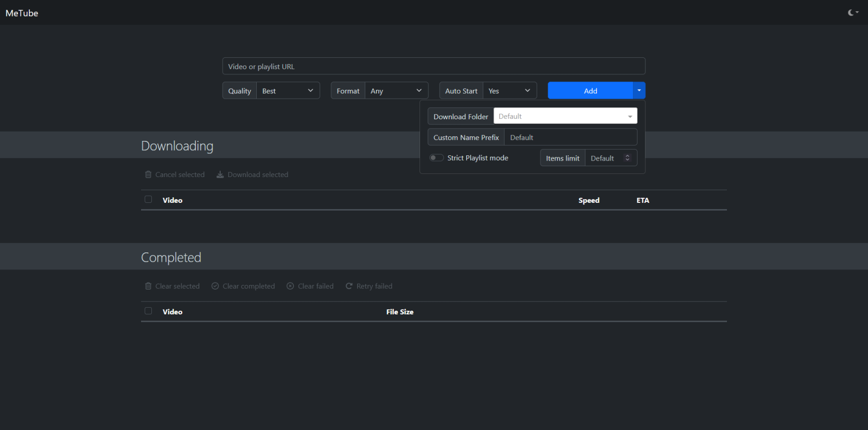Click the Custom Name Prefix input
The height and width of the screenshot is (430, 868).
[570, 137]
